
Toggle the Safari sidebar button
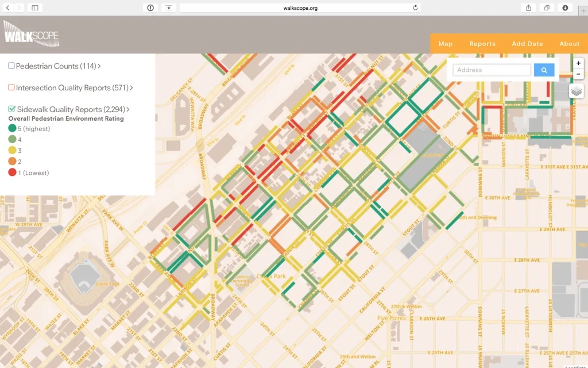coord(35,7)
